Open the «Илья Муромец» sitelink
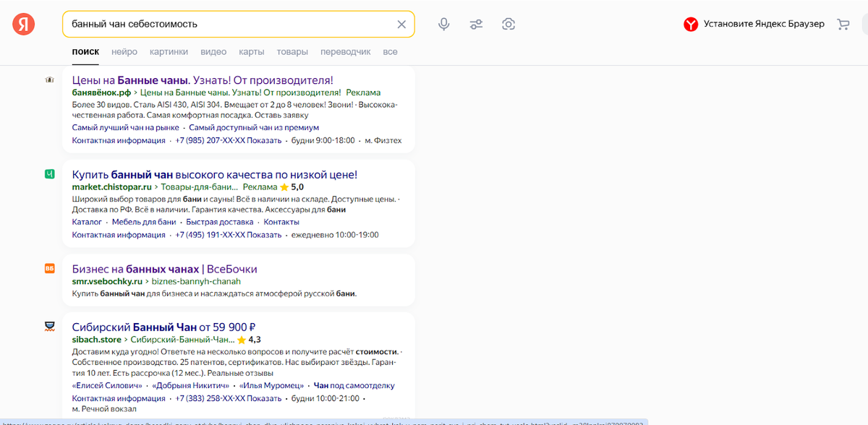 (x=272, y=386)
